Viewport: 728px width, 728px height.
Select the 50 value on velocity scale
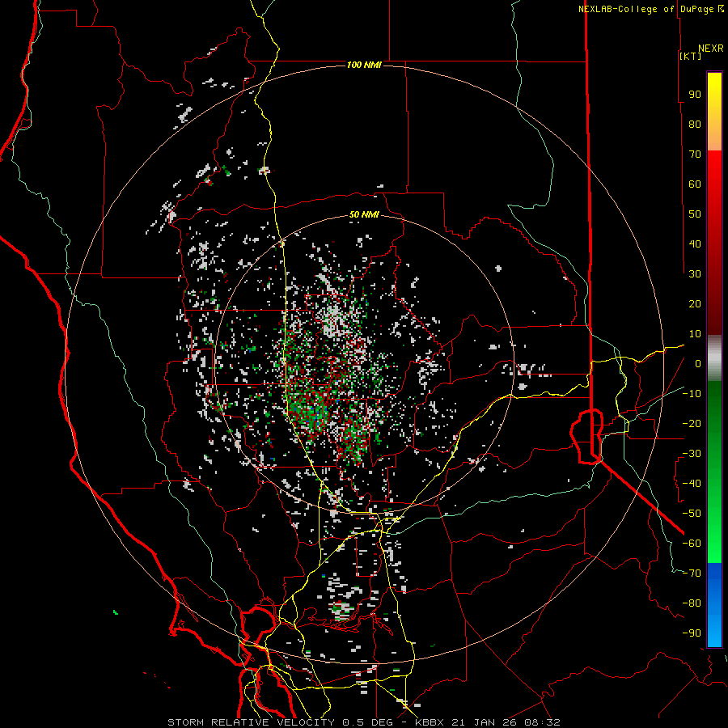click(695, 214)
